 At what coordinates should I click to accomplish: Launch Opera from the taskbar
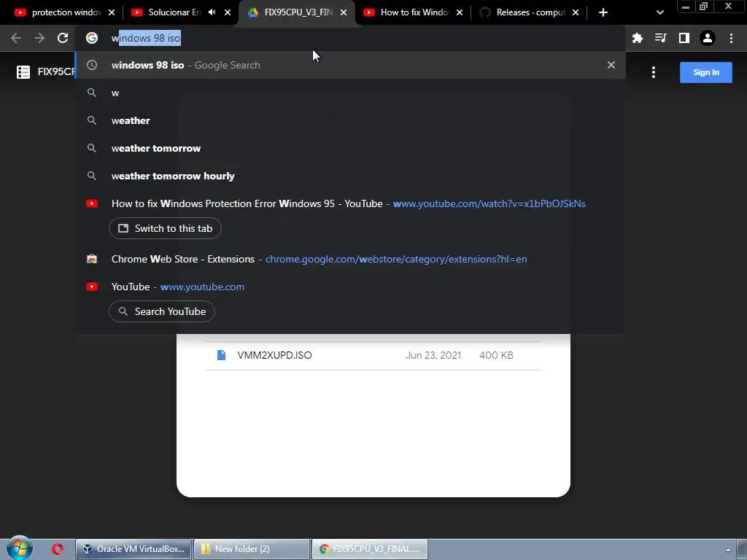coord(58,549)
